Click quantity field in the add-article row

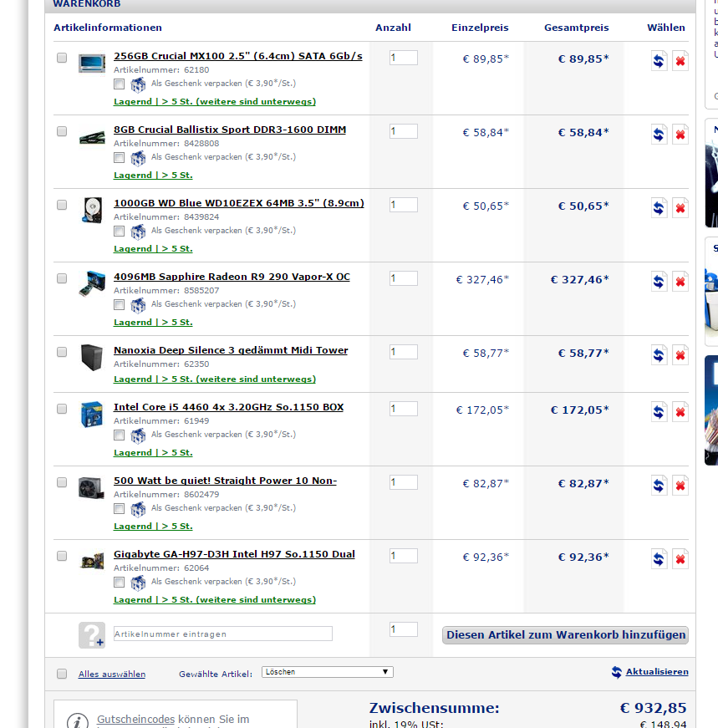click(403, 629)
